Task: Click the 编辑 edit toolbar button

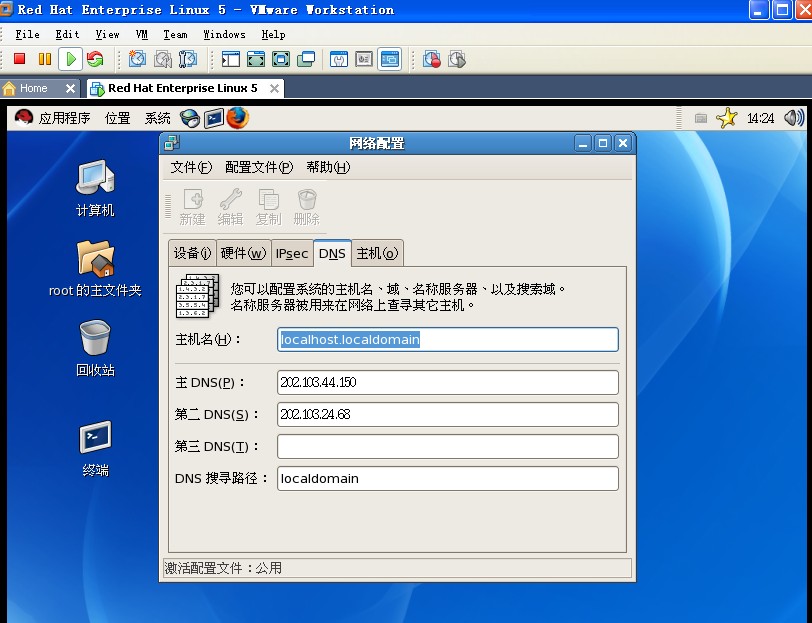Action: 230,207
